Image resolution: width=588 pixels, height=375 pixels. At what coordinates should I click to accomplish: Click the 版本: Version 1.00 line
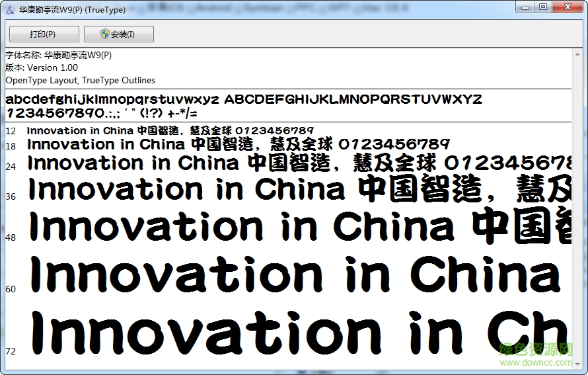42,68
